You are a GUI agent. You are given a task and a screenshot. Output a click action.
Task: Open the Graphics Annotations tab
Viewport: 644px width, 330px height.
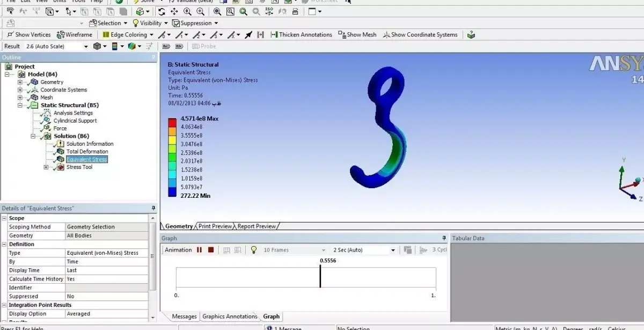(x=230, y=317)
